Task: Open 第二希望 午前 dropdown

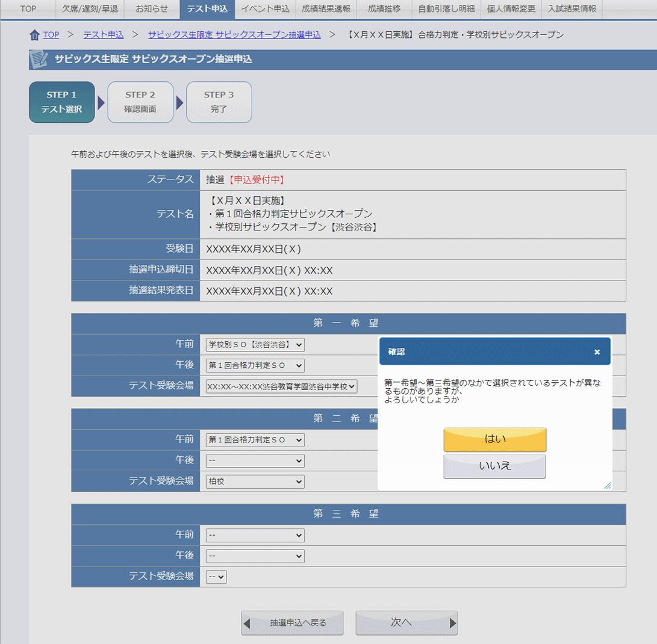Action: 255,440
